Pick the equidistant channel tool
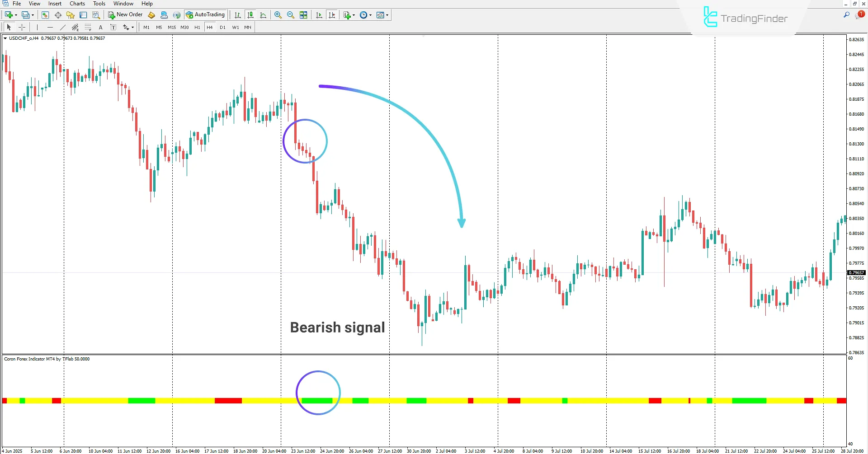Viewport: 868px width, 454px height. [x=75, y=28]
